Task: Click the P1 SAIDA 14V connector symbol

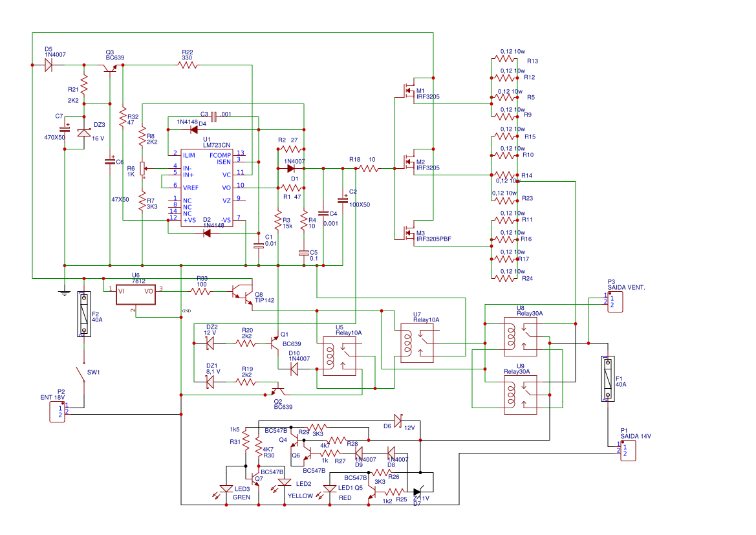Action: (x=628, y=450)
